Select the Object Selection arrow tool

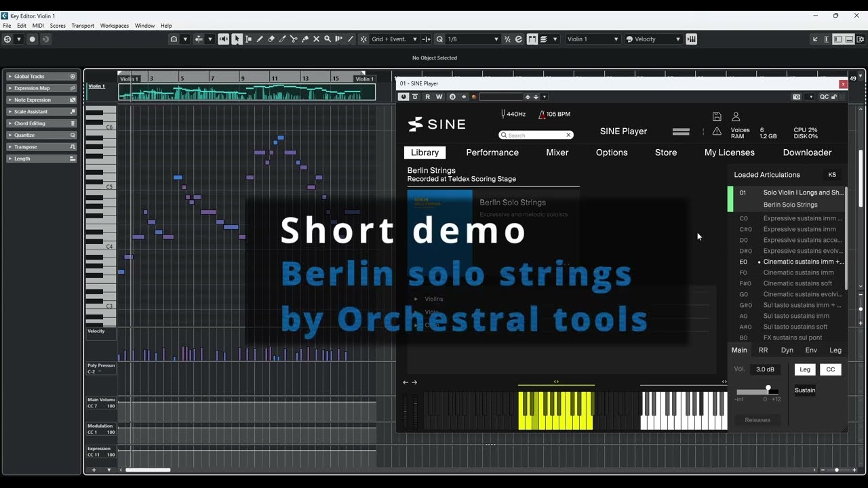[237, 39]
